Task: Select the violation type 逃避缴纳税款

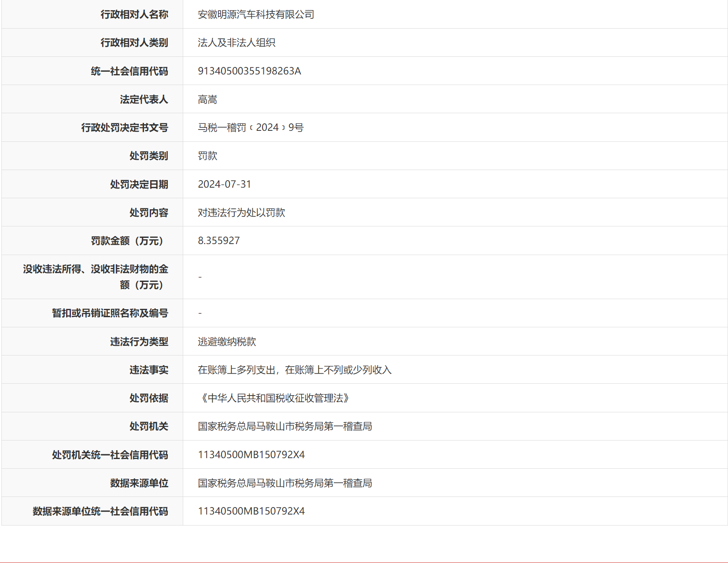Action: pos(227,342)
